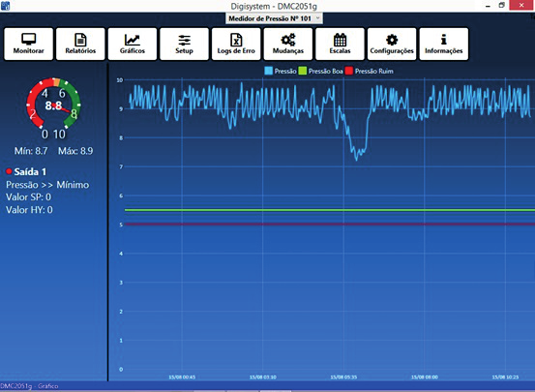Click the Valor SP: 0 text
Screen dimensions: 535x392
tap(28, 197)
